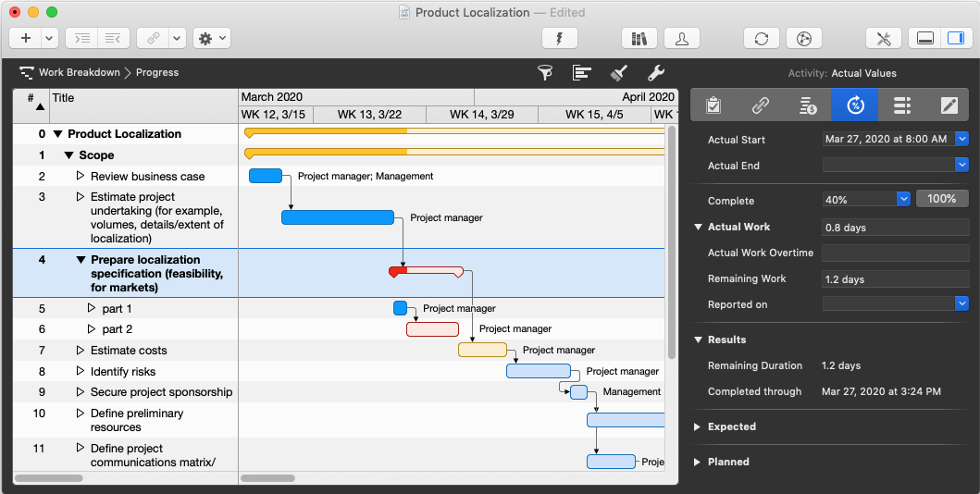Expand the Estimate costs task row
Image resolution: width=980 pixels, height=494 pixels.
tap(81, 351)
